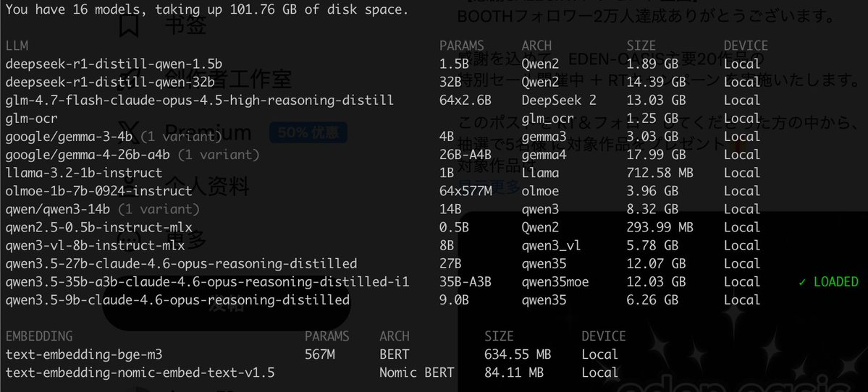Click the 17.99 GB size value
The height and width of the screenshot is (392, 868).
(x=656, y=154)
